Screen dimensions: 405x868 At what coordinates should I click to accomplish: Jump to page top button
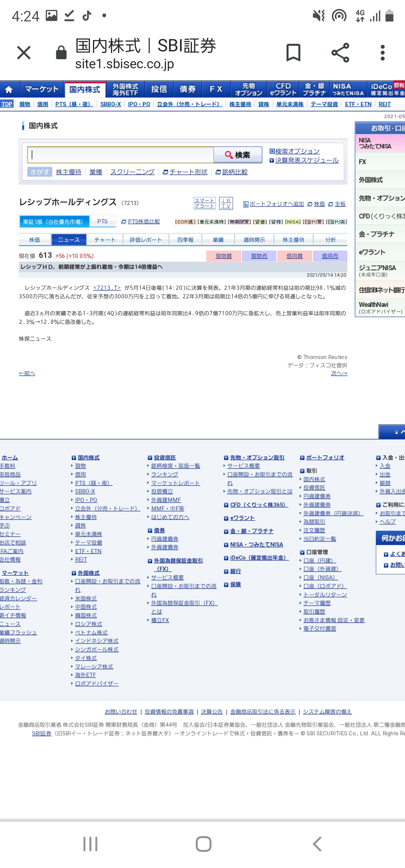pyautogui.click(x=392, y=432)
